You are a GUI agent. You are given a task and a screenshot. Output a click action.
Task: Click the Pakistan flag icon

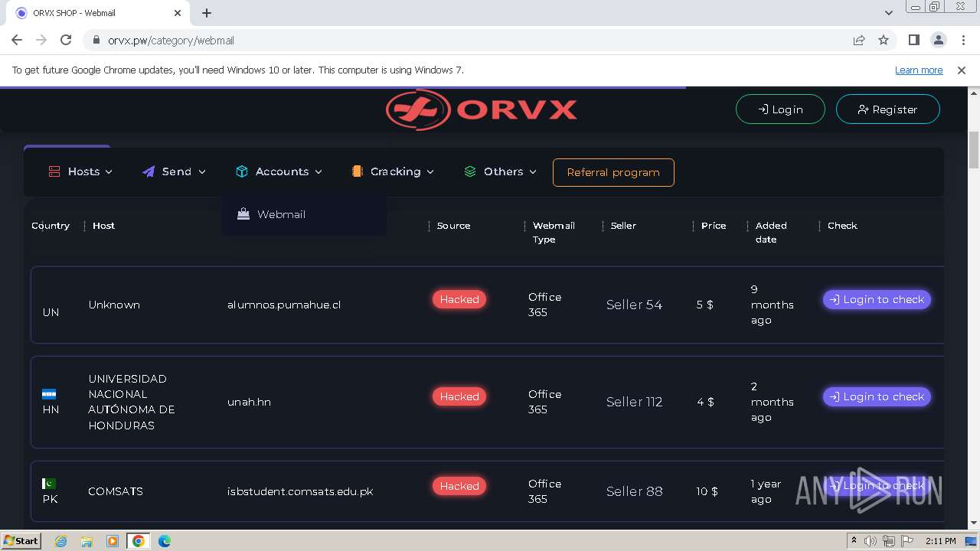coord(49,484)
